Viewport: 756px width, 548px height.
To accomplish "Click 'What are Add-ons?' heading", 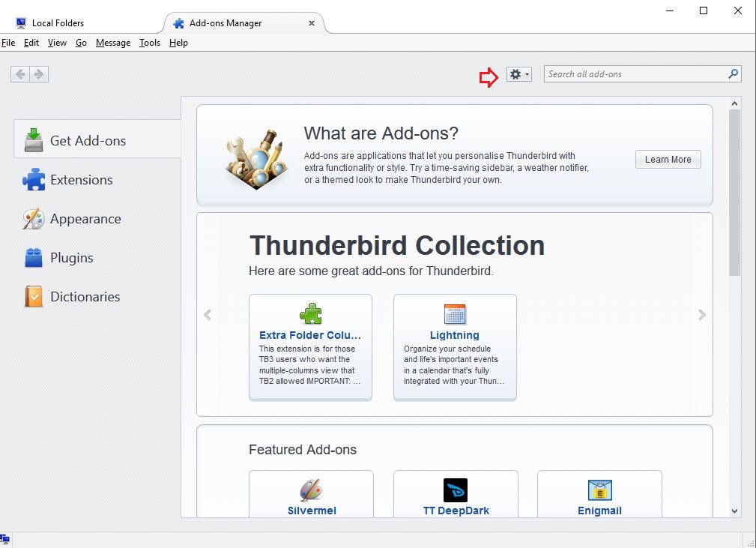I will [x=381, y=133].
